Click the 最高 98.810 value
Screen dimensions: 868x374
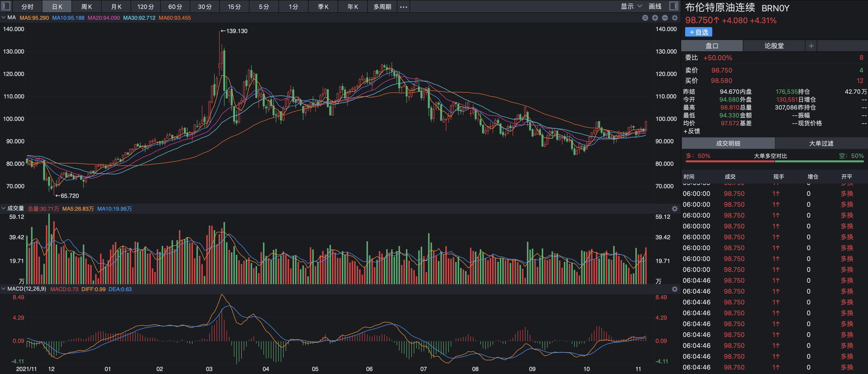tap(729, 108)
